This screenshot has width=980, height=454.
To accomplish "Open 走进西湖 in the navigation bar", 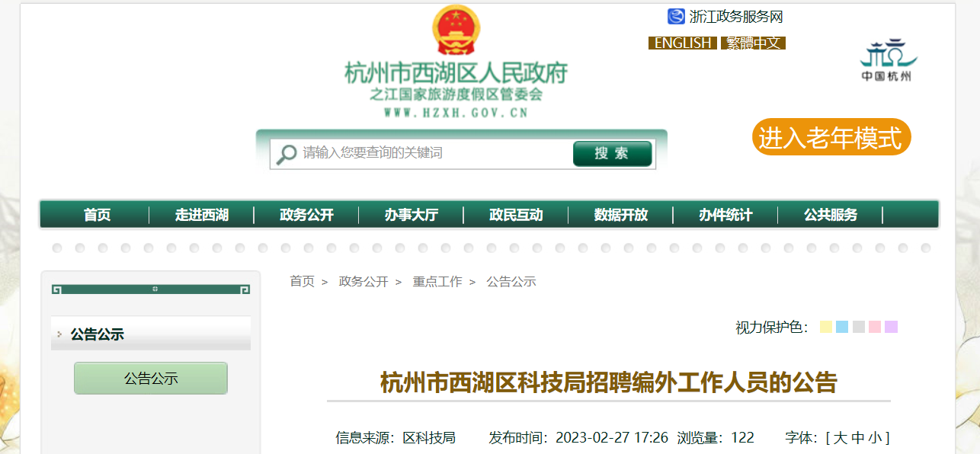I will click(x=202, y=216).
